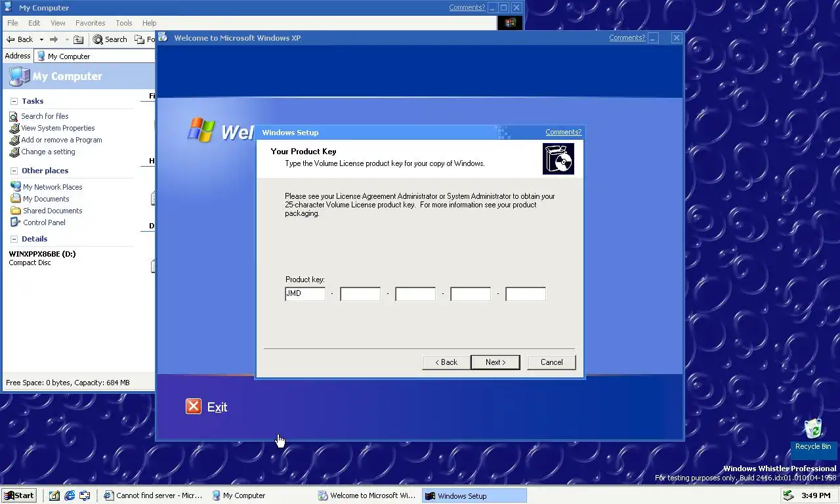Click the Search for files task
The height and width of the screenshot is (504, 840).
(x=45, y=116)
